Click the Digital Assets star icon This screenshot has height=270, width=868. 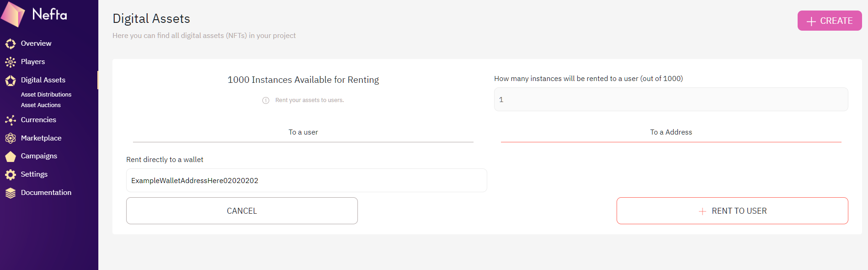coord(11,81)
